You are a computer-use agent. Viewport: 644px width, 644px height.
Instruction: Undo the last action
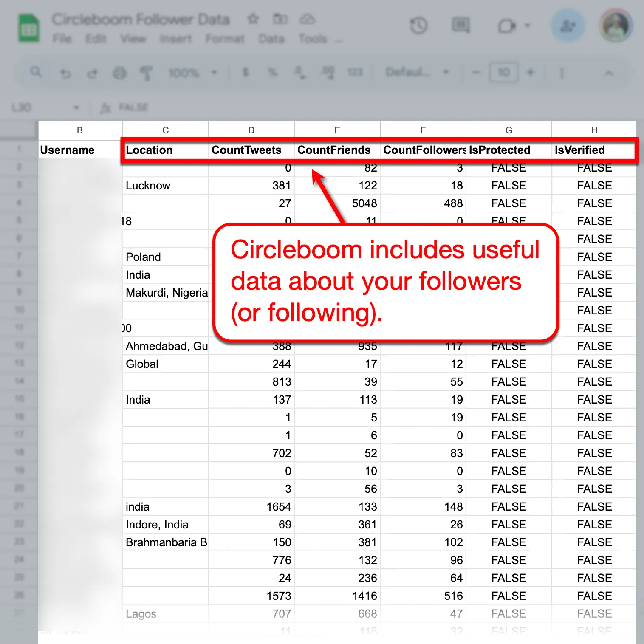pyautogui.click(x=66, y=73)
